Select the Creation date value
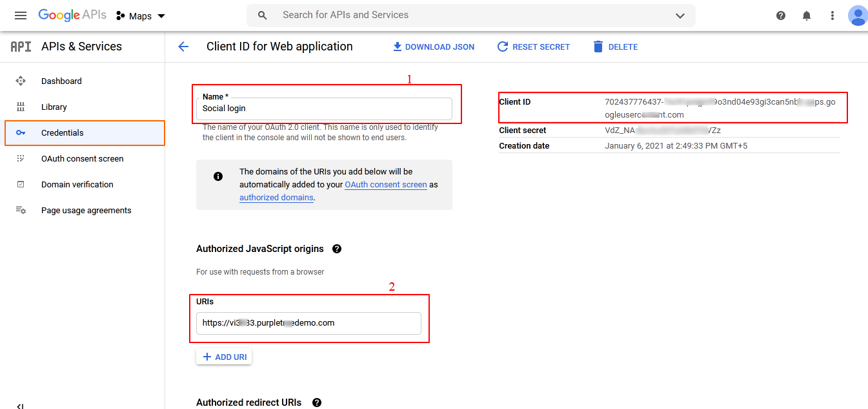This screenshot has height=409, width=868. (676, 146)
